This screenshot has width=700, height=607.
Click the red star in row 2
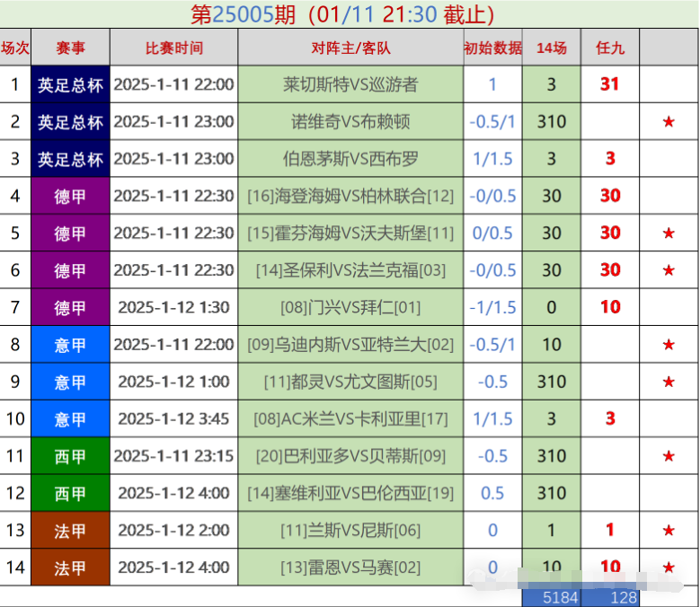[669, 121]
